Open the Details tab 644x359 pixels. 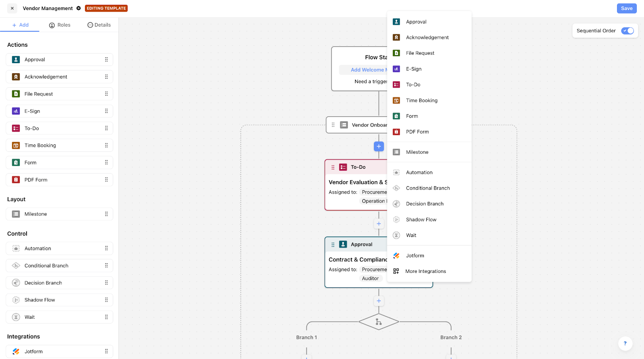[x=99, y=25]
